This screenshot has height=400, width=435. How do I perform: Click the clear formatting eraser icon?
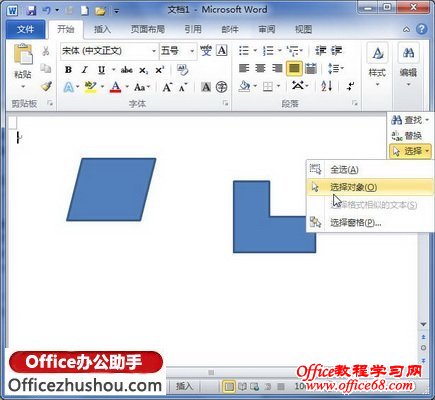pos(182,70)
